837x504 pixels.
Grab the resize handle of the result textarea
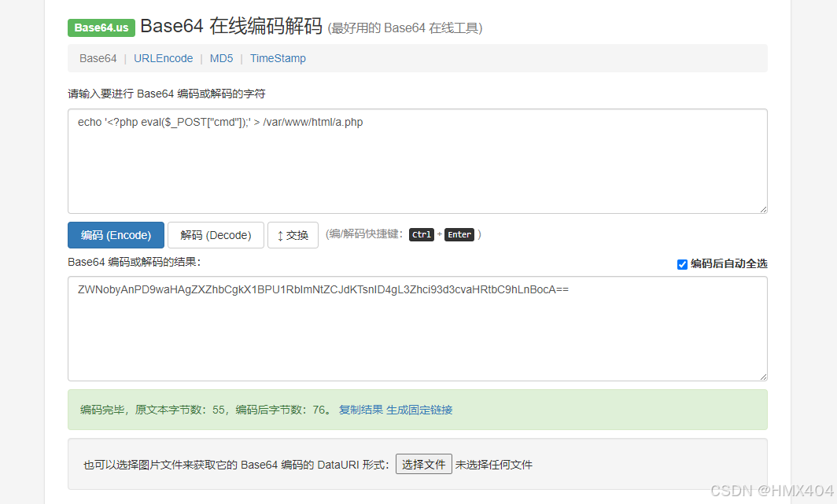click(x=763, y=377)
